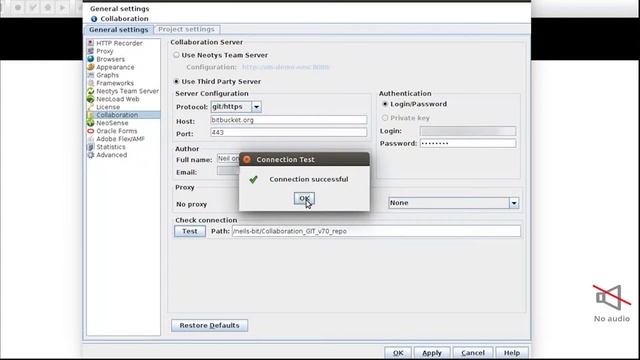Select Advanced in settings tree
The width and height of the screenshot is (640, 360).
[111, 155]
